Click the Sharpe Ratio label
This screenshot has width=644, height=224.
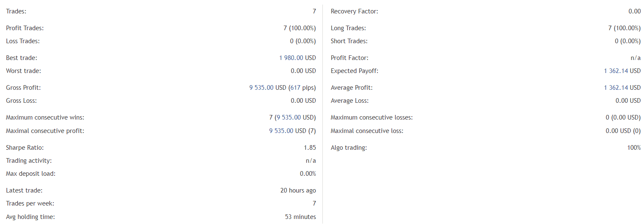click(25, 148)
